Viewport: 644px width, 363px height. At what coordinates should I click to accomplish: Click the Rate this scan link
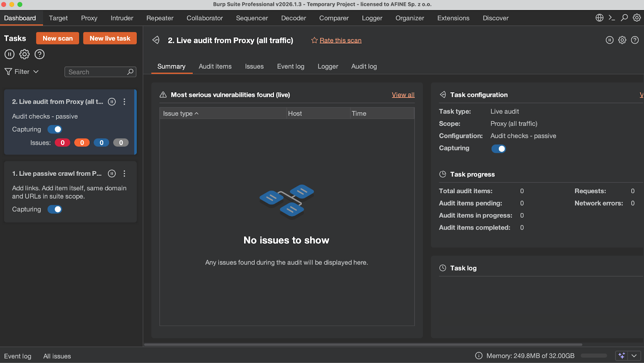(341, 40)
